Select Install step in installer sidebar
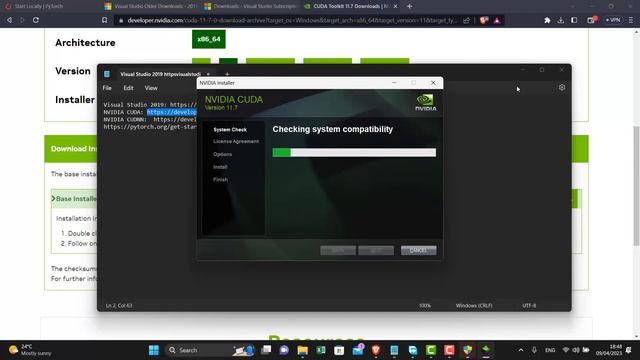 coord(220,167)
